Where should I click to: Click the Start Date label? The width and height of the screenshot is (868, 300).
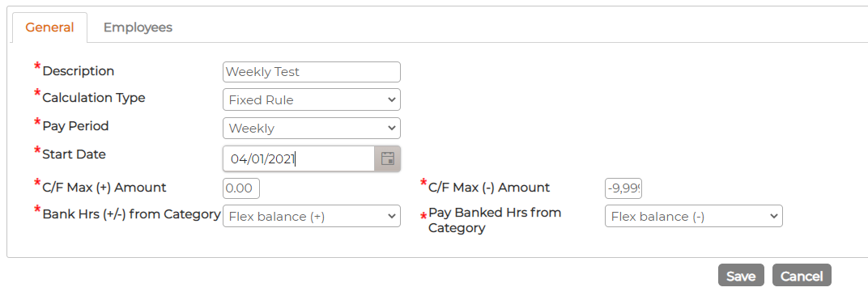point(74,154)
